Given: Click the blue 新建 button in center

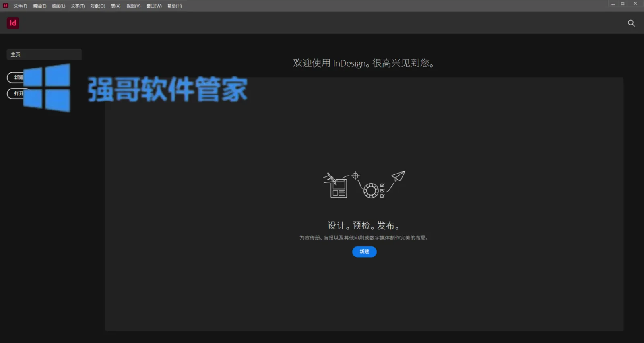Looking at the screenshot, I should coord(364,252).
